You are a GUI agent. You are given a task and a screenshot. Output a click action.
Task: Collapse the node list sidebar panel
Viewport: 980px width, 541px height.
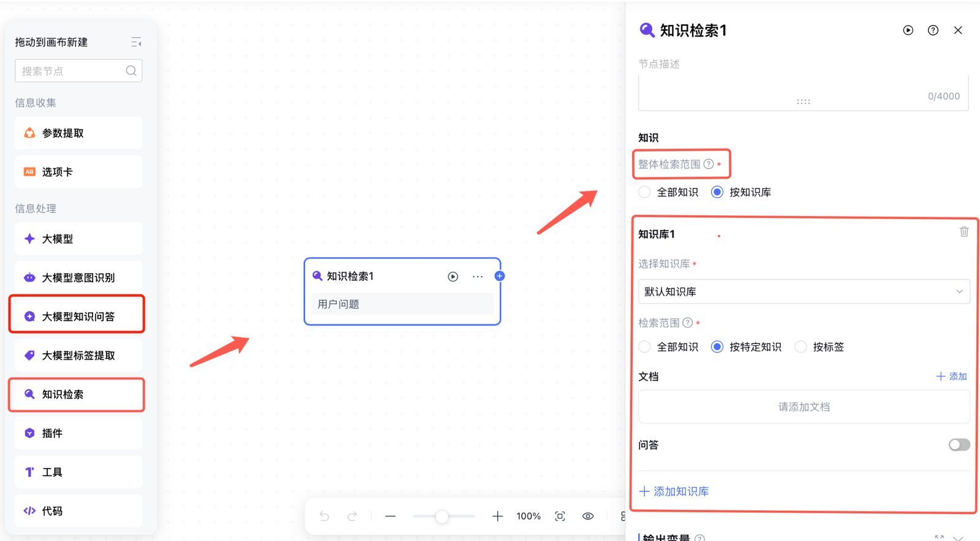pyautogui.click(x=136, y=42)
